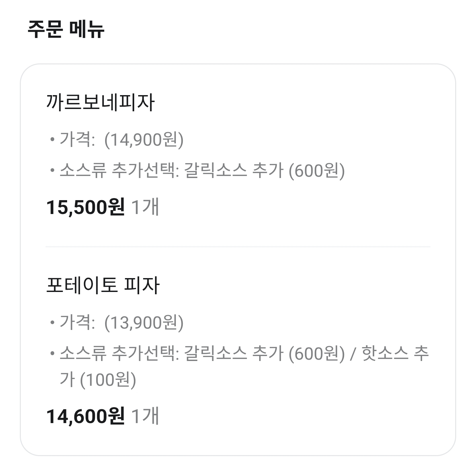Viewport: 476px width, 468px height.
Task: Select the 포테이토 피자 menu item name
Action: pyautogui.click(x=103, y=285)
